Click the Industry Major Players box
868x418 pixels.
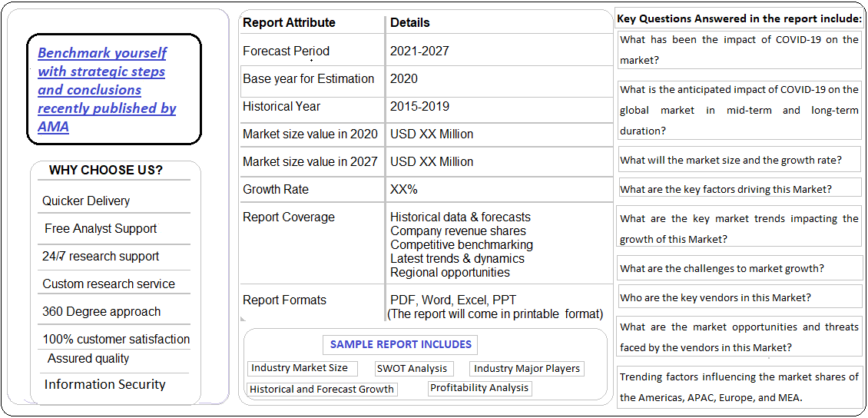tap(527, 369)
